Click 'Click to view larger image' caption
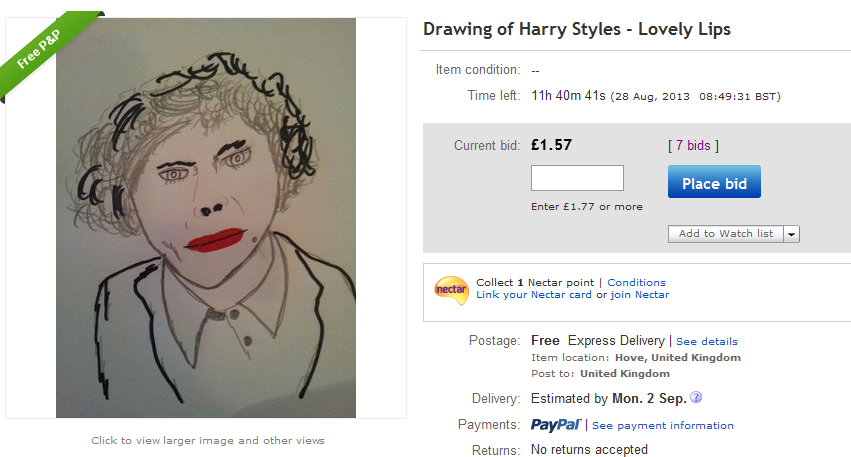The image size is (851, 457). (x=208, y=440)
